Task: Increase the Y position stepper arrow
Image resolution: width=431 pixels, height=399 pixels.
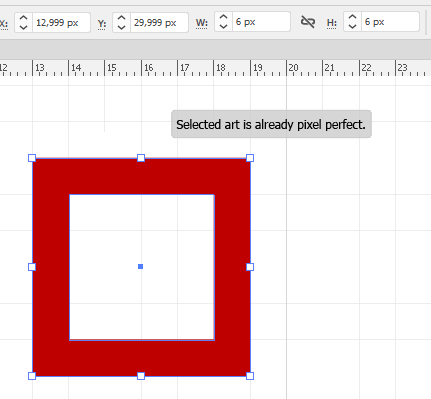Action: (x=122, y=18)
